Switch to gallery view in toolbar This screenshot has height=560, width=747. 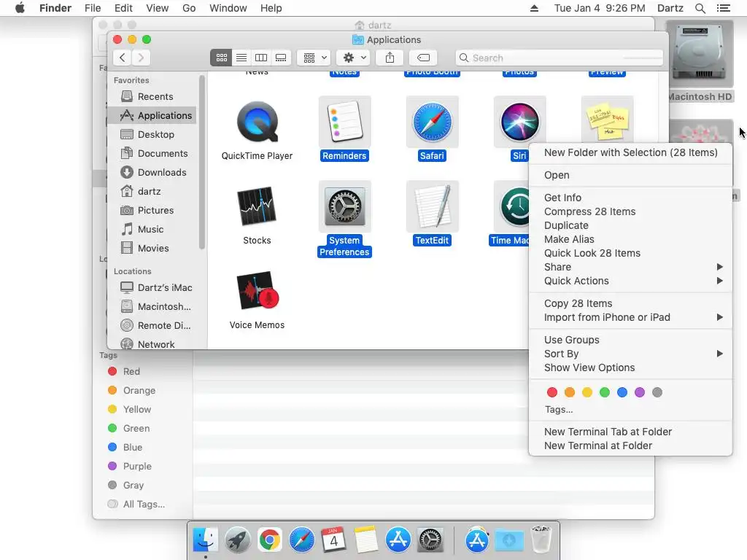[x=281, y=58]
